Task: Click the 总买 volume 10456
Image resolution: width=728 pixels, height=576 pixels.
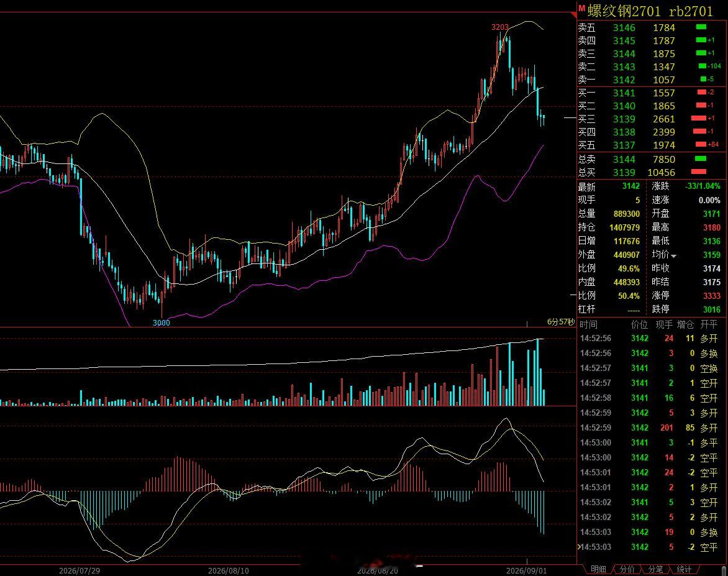Action: 661,173
